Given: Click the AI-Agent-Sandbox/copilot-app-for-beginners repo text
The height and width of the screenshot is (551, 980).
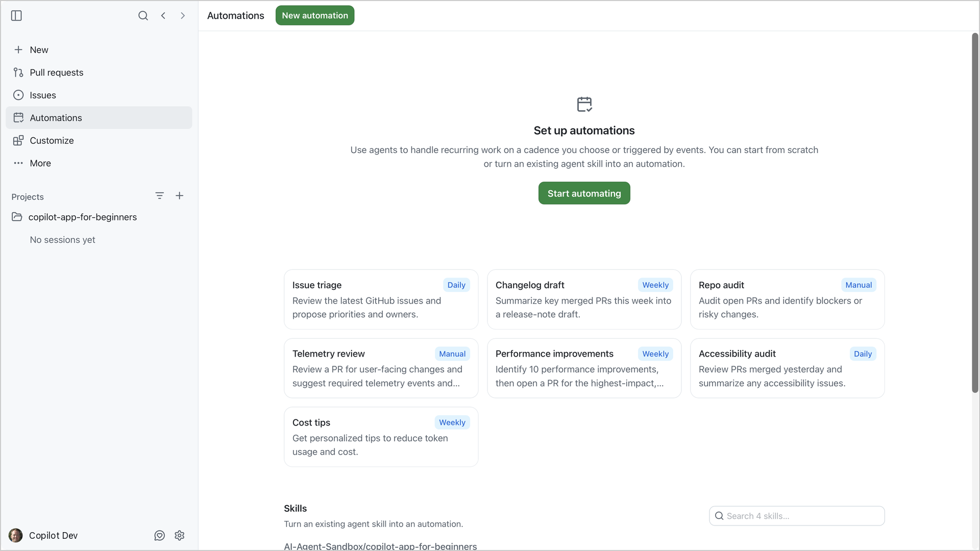Looking at the screenshot, I should (x=380, y=546).
